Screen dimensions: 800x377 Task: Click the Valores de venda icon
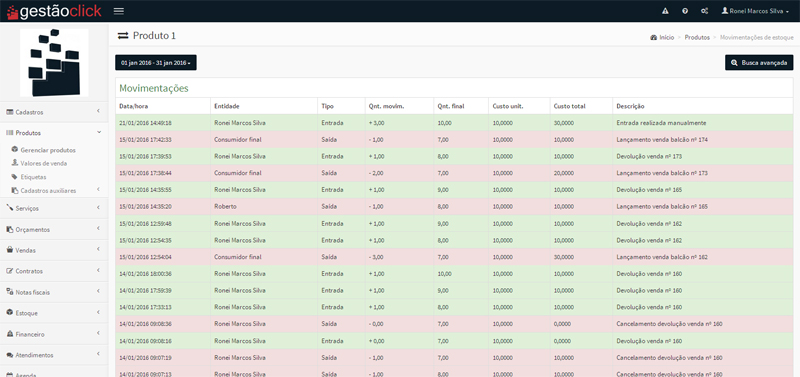pyautogui.click(x=15, y=163)
